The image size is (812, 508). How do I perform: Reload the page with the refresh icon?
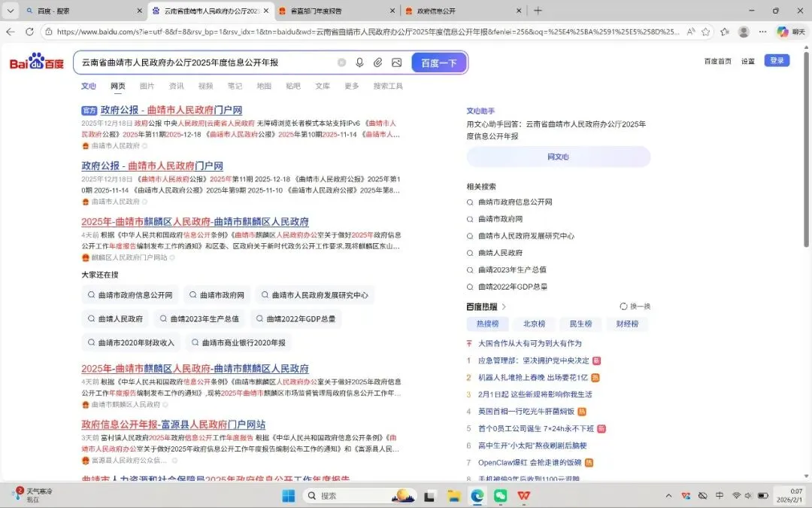tap(29, 32)
